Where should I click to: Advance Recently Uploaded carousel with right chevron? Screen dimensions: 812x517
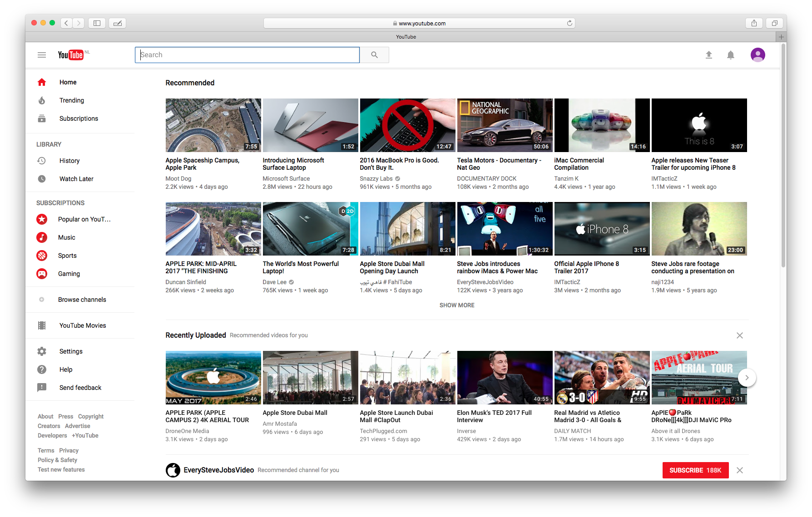coord(747,378)
